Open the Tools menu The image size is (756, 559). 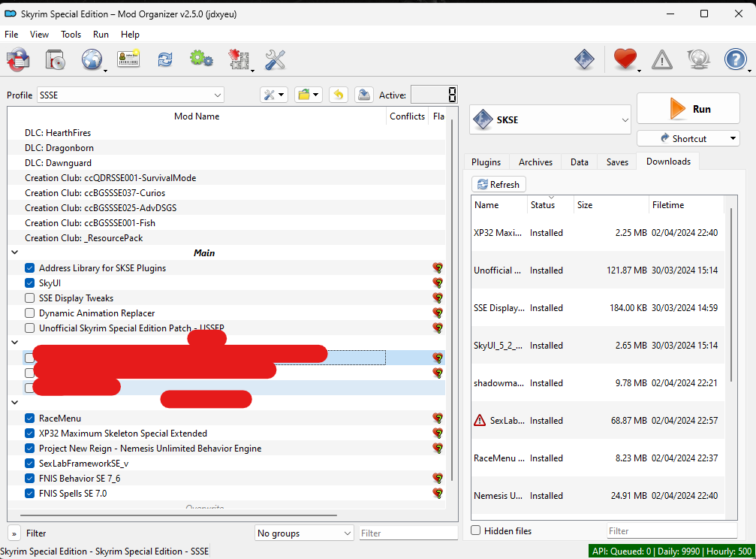(x=71, y=35)
